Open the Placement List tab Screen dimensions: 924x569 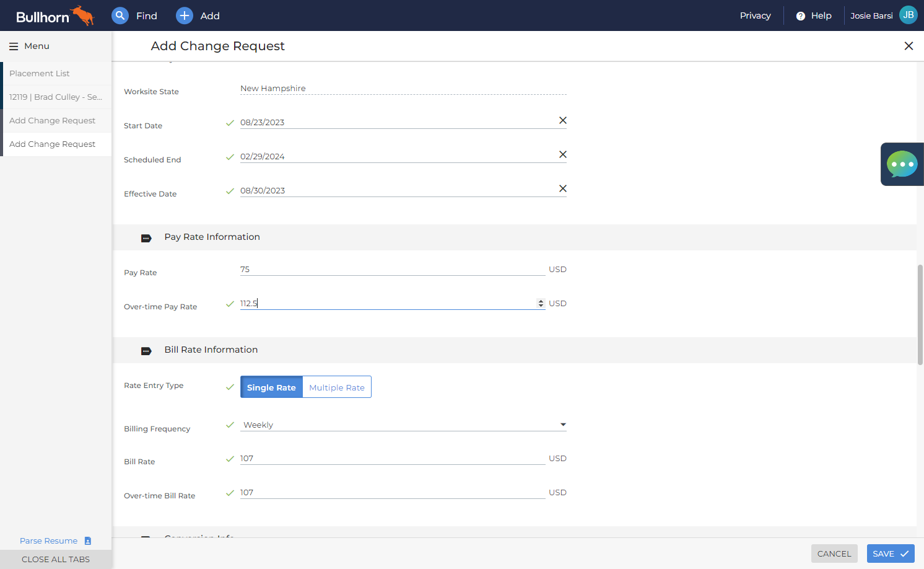tap(56, 74)
